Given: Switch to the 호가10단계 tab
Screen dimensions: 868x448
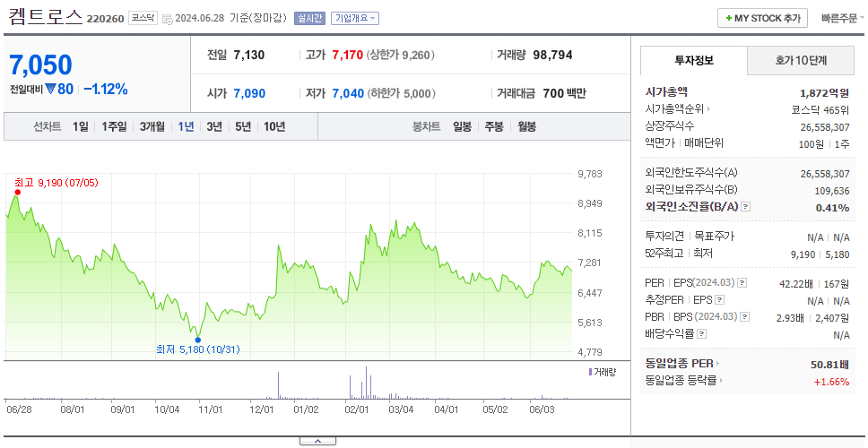Looking at the screenshot, I should click(x=801, y=60).
